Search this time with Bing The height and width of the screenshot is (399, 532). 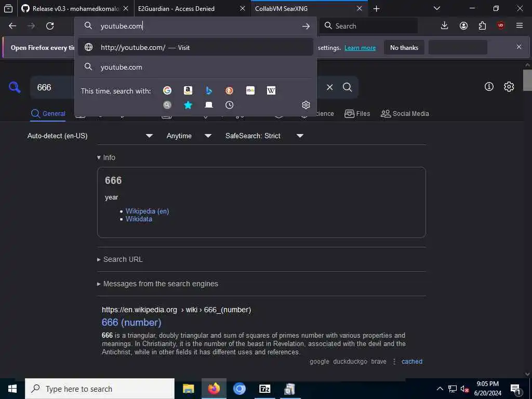click(x=209, y=90)
